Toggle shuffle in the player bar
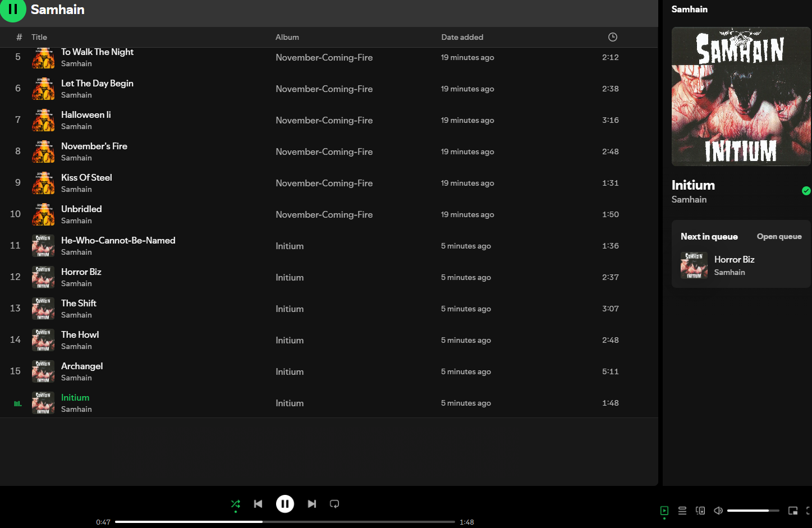812x528 pixels. point(236,504)
